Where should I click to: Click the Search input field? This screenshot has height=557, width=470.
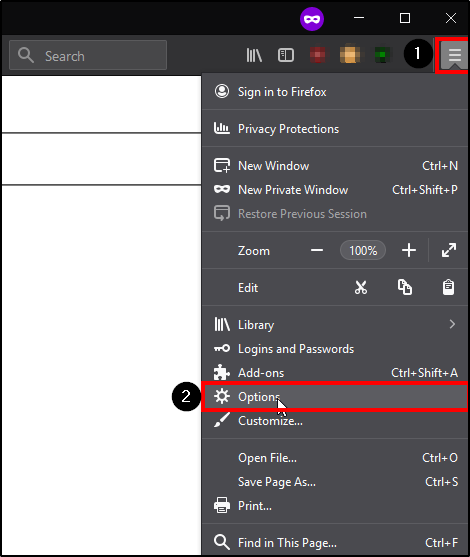click(88, 55)
